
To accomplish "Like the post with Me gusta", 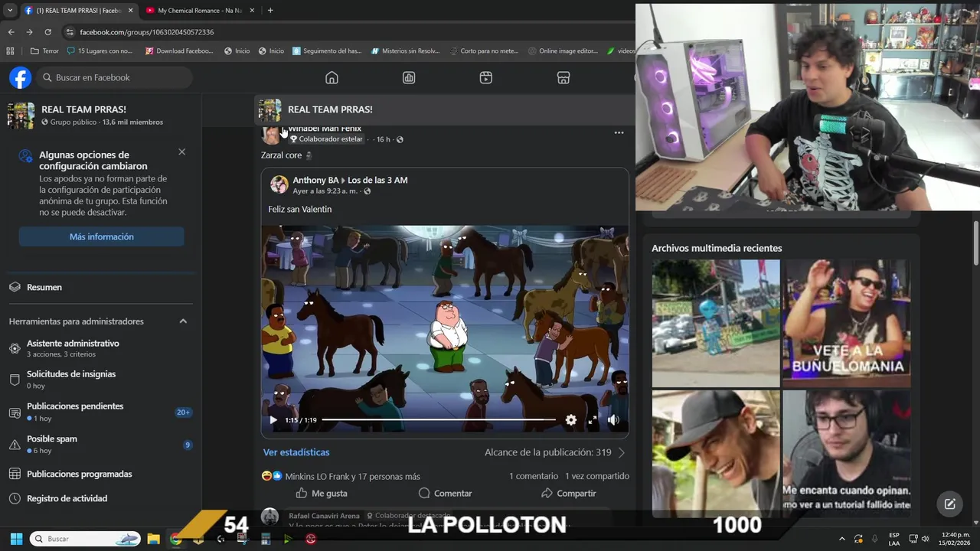I will 322,494.
